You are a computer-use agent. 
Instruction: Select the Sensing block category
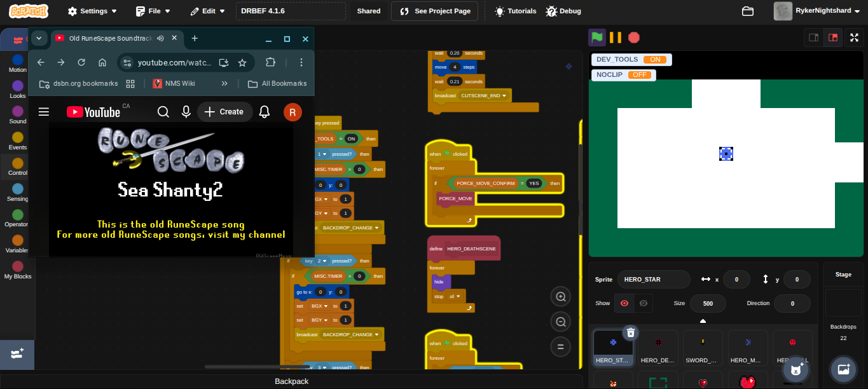click(x=18, y=193)
